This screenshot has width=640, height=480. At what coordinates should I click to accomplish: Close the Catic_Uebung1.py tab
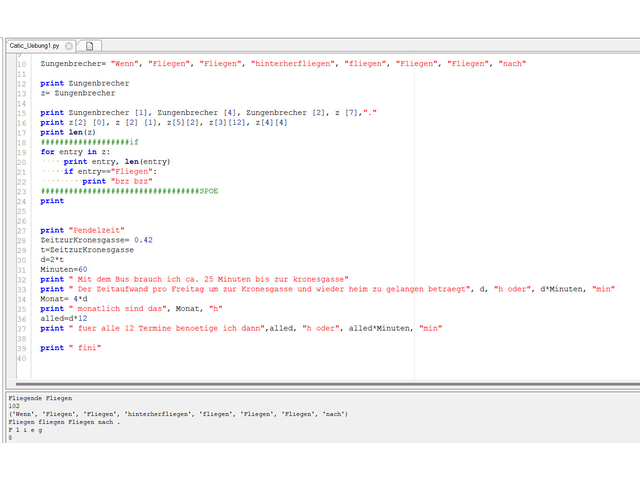pos(69,46)
